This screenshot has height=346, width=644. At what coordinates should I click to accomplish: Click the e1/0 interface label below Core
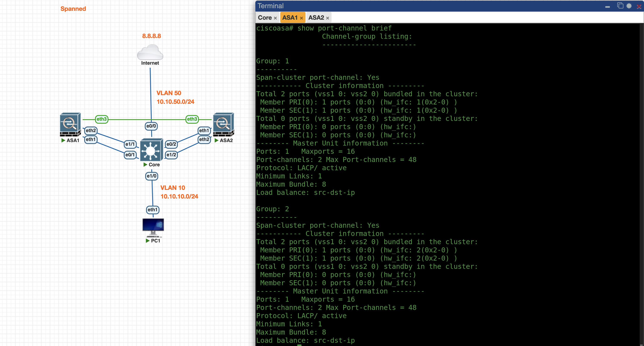coord(151,176)
